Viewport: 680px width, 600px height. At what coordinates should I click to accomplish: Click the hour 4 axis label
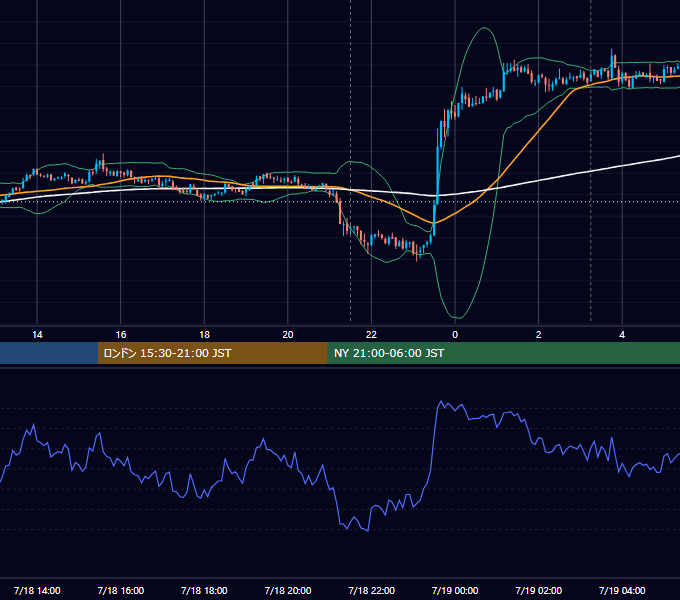pyautogui.click(x=622, y=335)
